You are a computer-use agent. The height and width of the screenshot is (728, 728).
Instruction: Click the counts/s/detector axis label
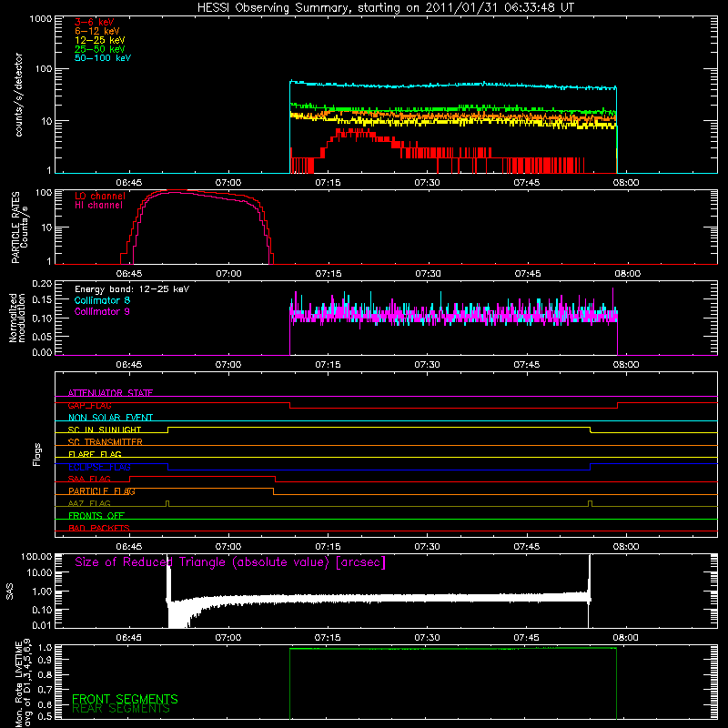[x=18, y=95]
